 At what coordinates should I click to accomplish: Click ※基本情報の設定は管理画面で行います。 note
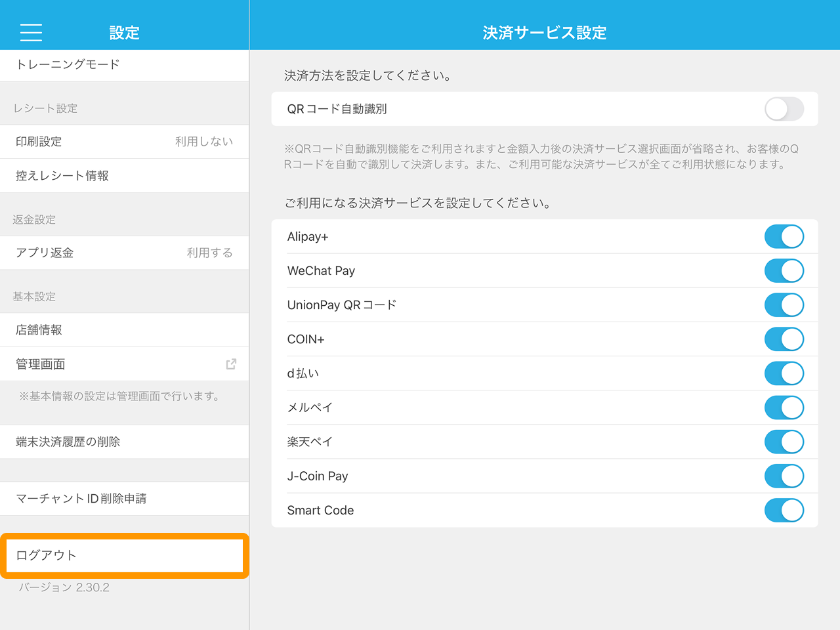(x=120, y=396)
